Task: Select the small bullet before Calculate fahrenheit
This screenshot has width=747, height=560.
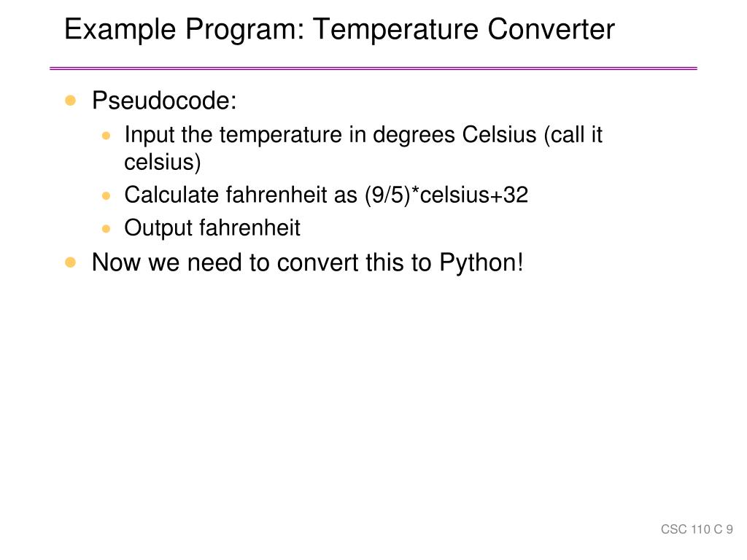Action: pos(107,195)
